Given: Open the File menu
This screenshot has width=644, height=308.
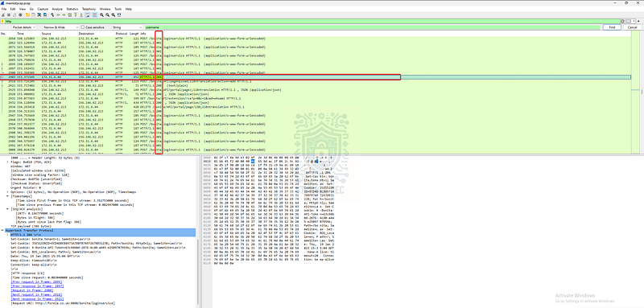Looking at the screenshot, I should (4, 9).
